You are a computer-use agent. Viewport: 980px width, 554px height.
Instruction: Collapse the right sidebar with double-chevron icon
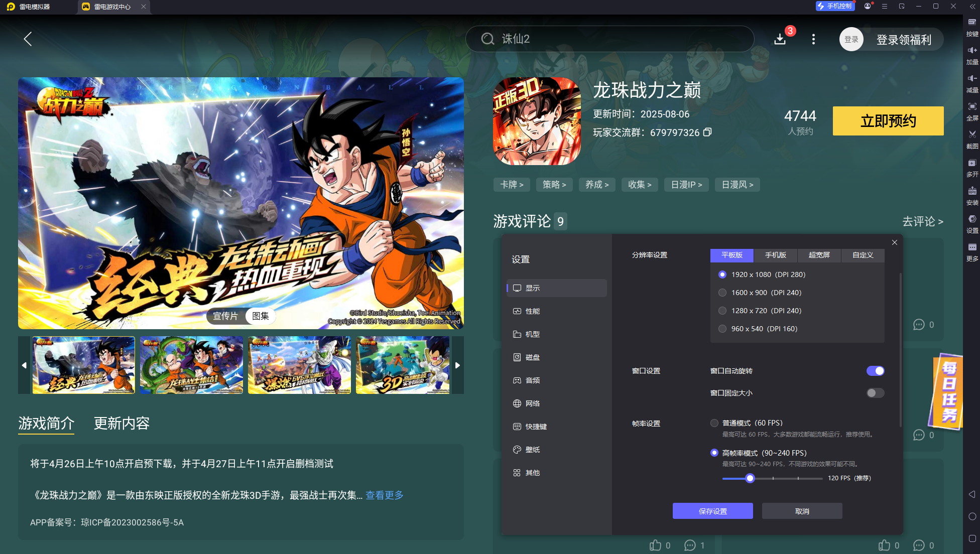tap(972, 7)
